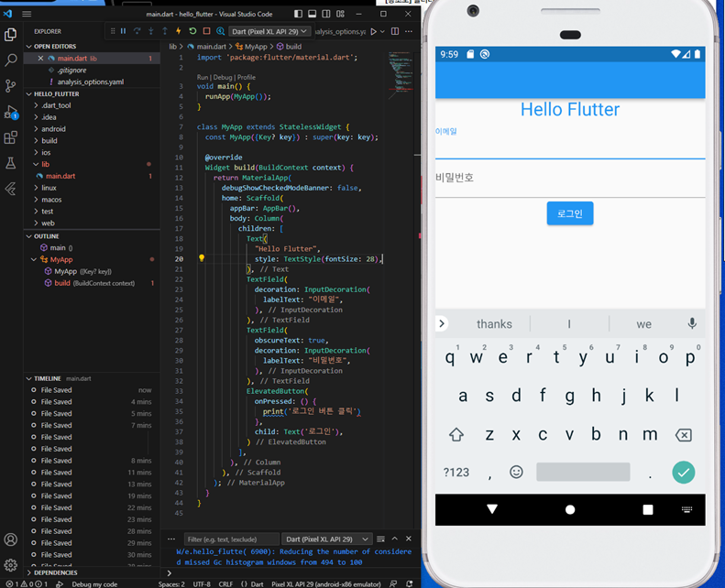The height and width of the screenshot is (588, 725).
Task: Toggle bottom panel layout icon
Action: (x=313, y=14)
